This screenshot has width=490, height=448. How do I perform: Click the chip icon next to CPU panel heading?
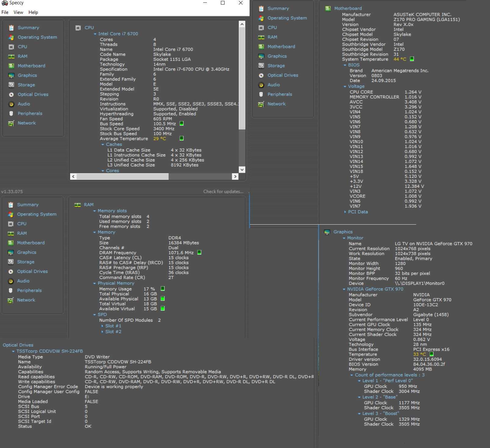pos(78,28)
